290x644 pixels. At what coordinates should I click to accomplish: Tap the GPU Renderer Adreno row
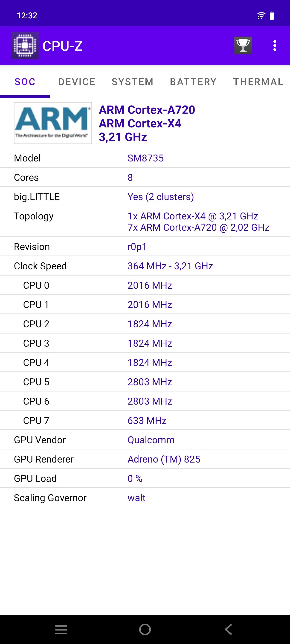pos(145,459)
